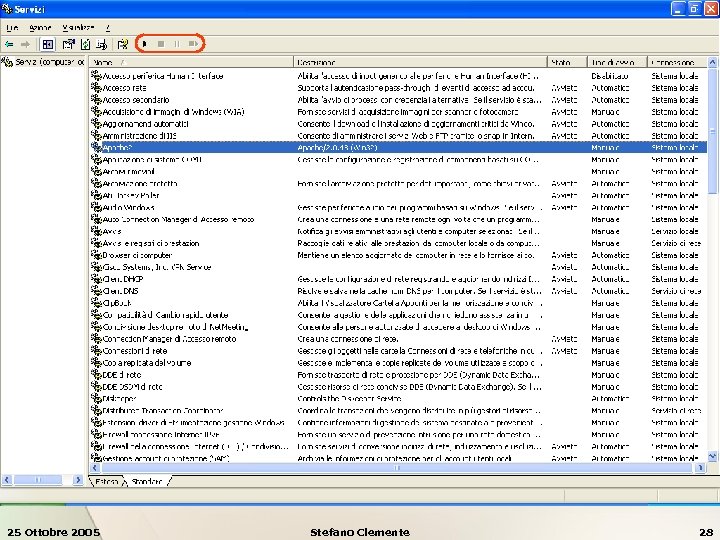Click the gear icon of Client DHCP
This screenshot has height=540, width=720.
click(x=96, y=278)
